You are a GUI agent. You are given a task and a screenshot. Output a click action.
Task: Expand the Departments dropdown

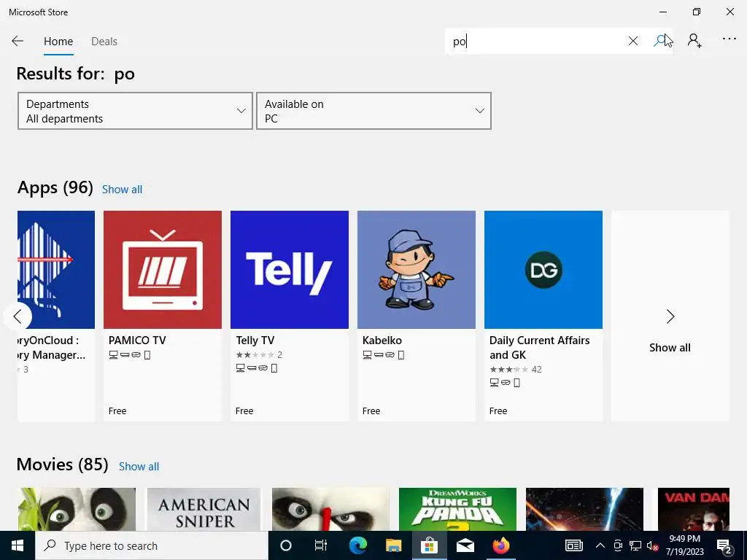click(x=135, y=111)
